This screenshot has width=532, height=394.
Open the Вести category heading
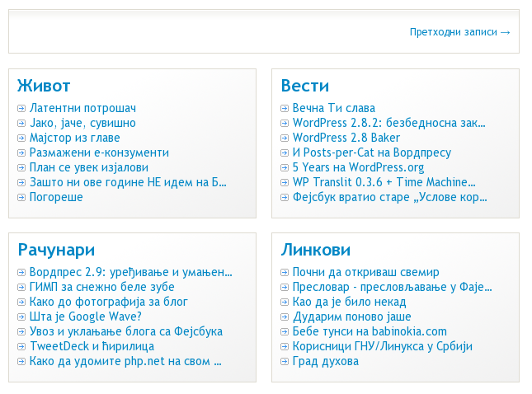tap(305, 86)
